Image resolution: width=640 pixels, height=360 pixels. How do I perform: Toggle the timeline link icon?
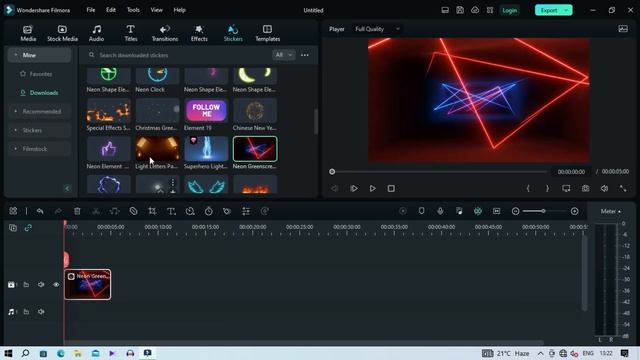pos(28,228)
